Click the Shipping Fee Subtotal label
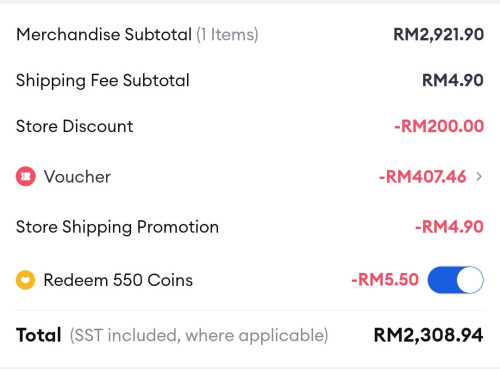Screen dimensions: 500x369 tap(103, 80)
